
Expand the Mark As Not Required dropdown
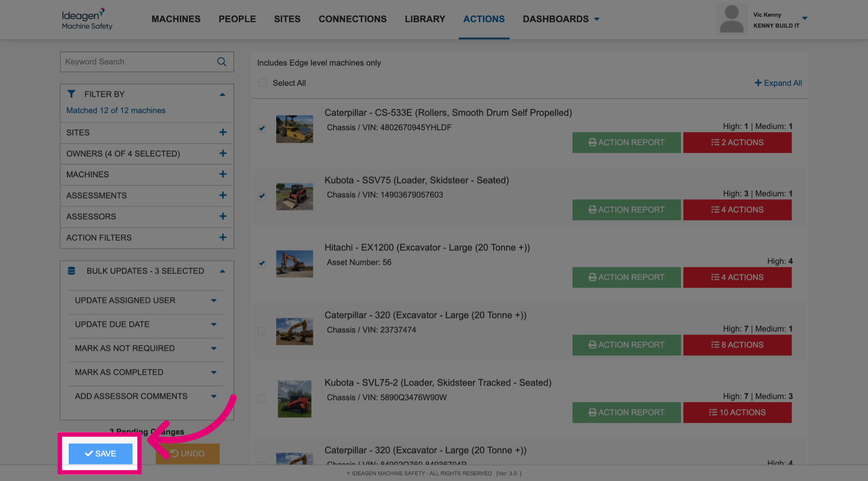tap(214, 349)
